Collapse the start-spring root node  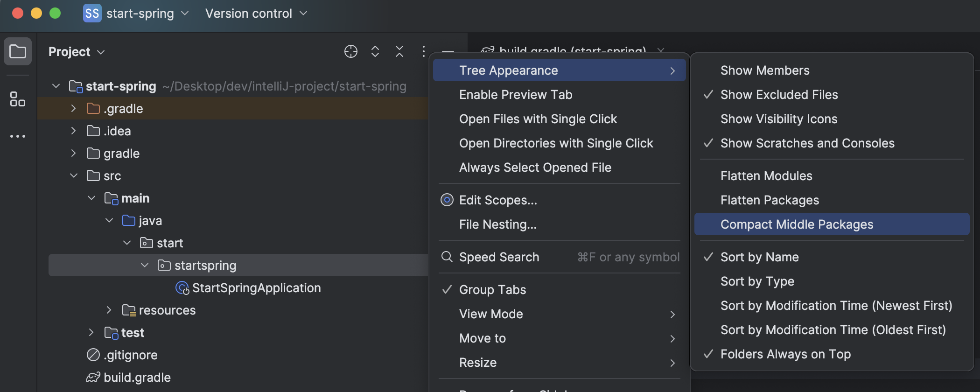tap(56, 86)
